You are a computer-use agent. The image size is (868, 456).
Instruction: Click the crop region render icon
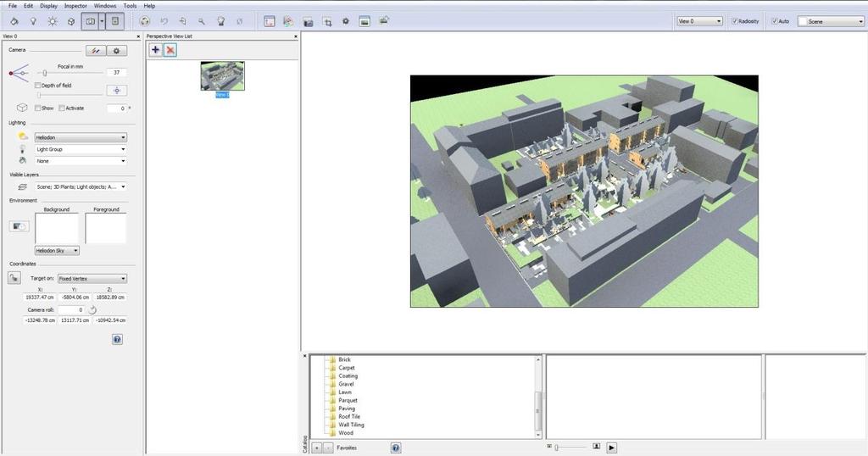[x=328, y=21]
